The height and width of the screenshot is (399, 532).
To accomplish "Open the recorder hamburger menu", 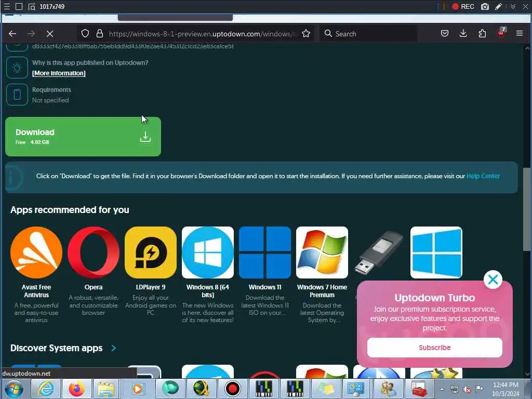I will click(7, 6).
